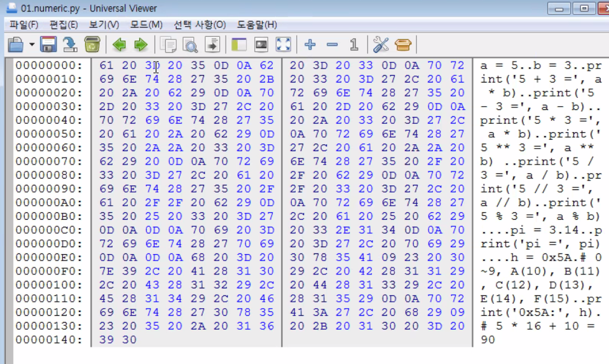
Task: Open the 도움말(H) menu
Action: tap(257, 25)
